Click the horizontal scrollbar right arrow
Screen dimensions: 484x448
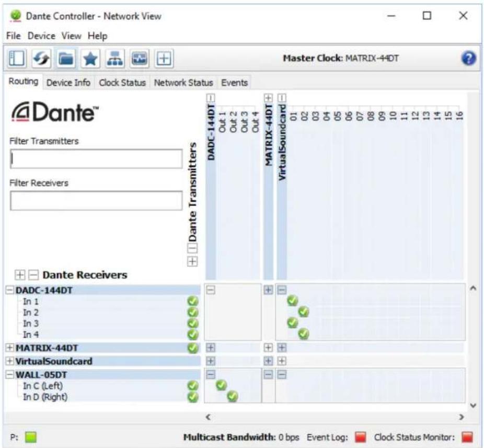pyautogui.click(x=461, y=417)
